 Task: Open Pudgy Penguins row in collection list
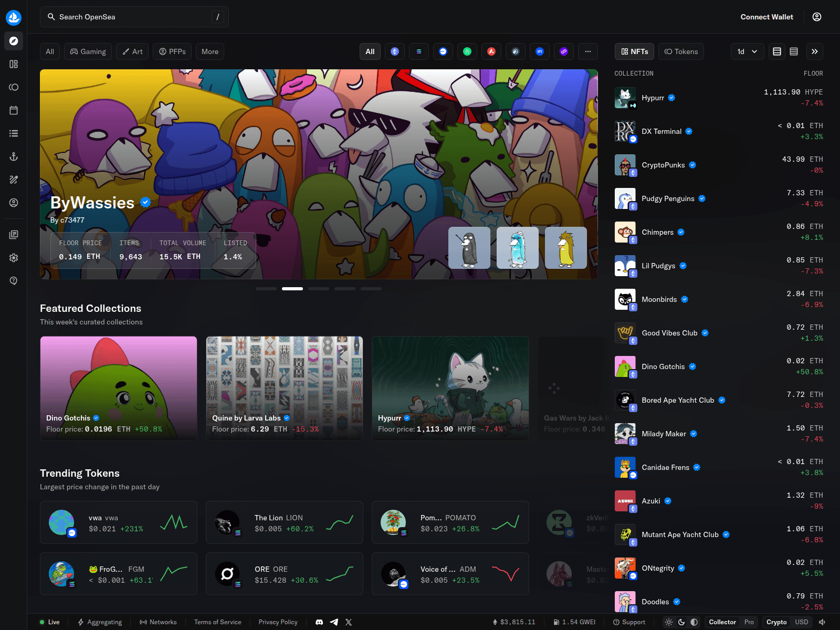click(719, 198)
